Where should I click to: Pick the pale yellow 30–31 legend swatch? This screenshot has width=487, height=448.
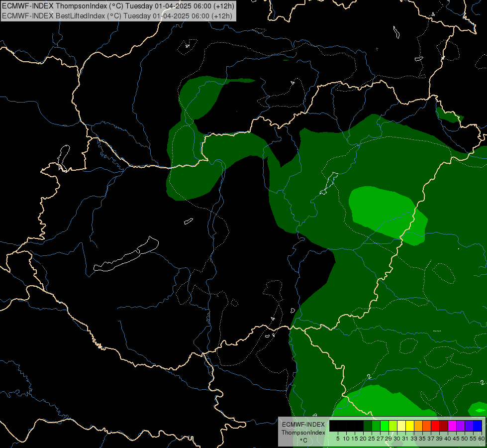coord(401,426)
